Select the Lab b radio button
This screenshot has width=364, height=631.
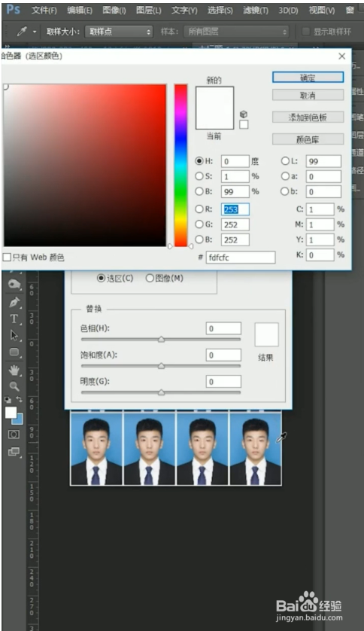[285, 191]
